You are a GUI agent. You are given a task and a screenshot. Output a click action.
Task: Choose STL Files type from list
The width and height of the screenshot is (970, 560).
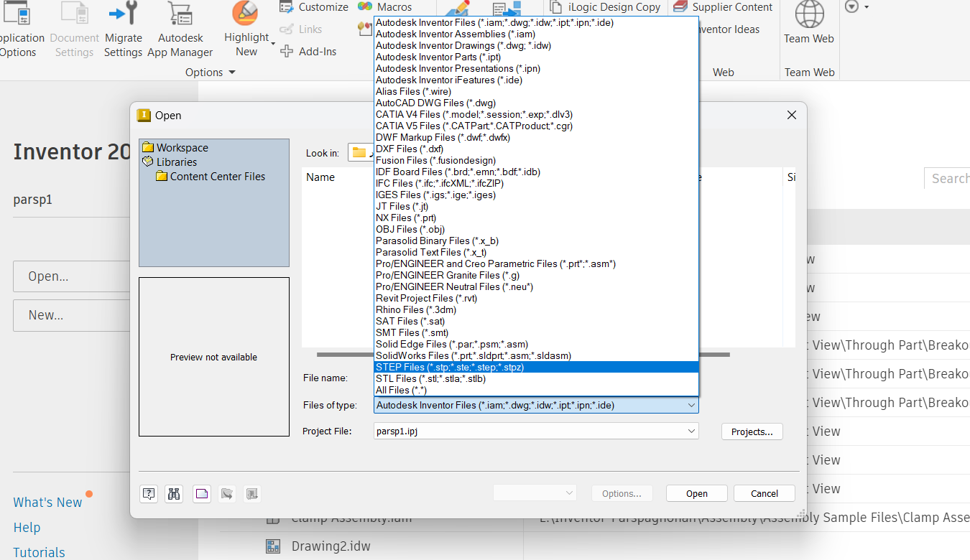[536, 378]
